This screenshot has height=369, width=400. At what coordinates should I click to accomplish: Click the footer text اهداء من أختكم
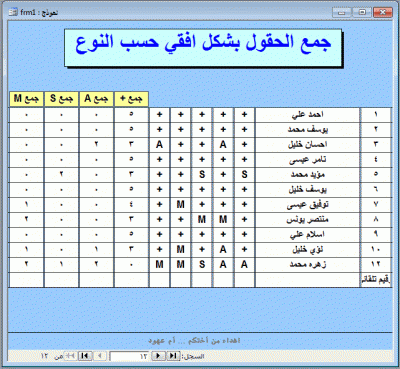194,341
